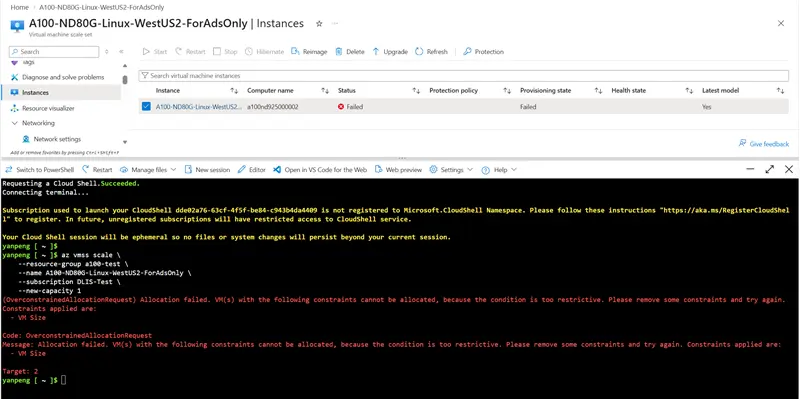
Task: Open the Cloud Shell Help dropdown
Action: (x=499, y=169)
